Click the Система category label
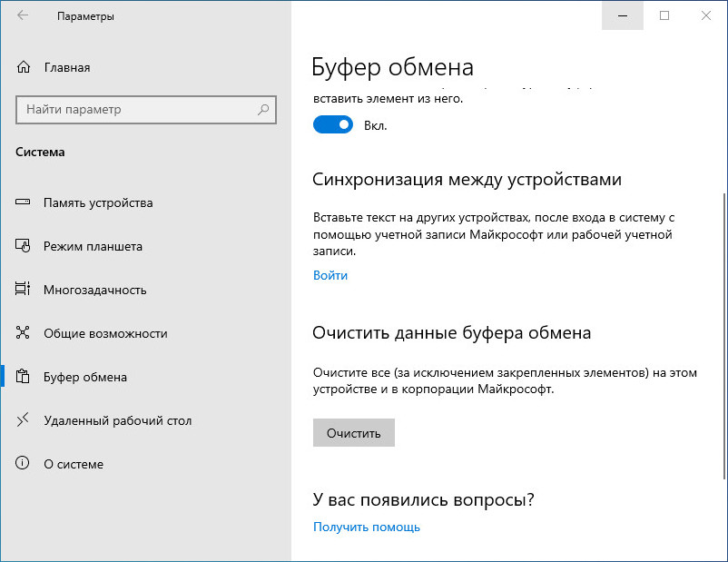This screenshot has width=728, height=562. (x=40, y=152)
